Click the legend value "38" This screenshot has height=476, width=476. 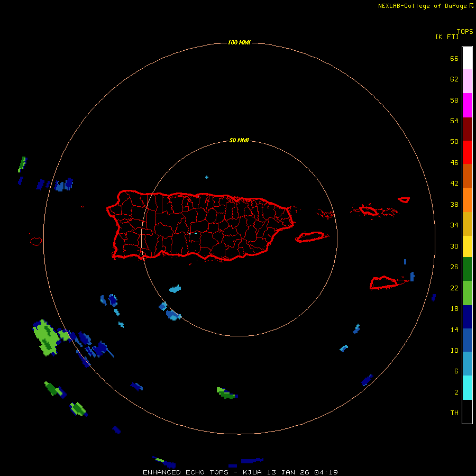(454, 205)
